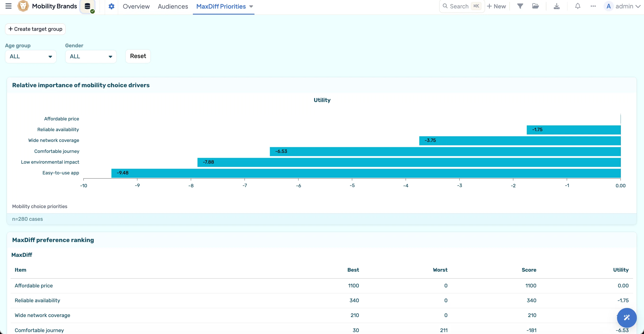Click the Mobility Brands project name
644x334 pixels.
(x=54, y=6)
